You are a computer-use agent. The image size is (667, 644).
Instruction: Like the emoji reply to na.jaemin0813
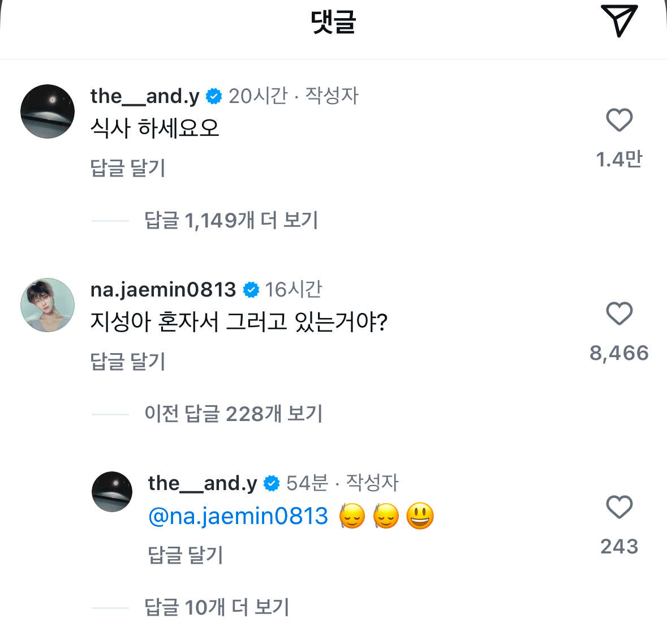click(x=619, y=507)
